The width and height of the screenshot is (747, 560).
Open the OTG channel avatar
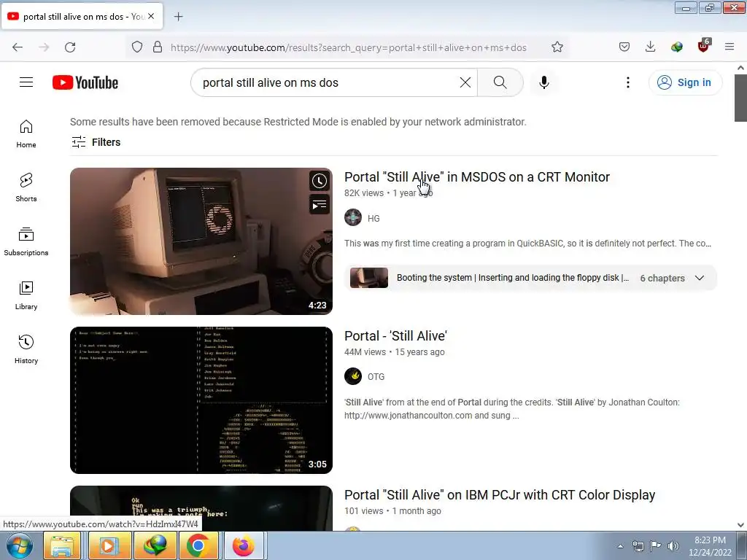point(353,376)
